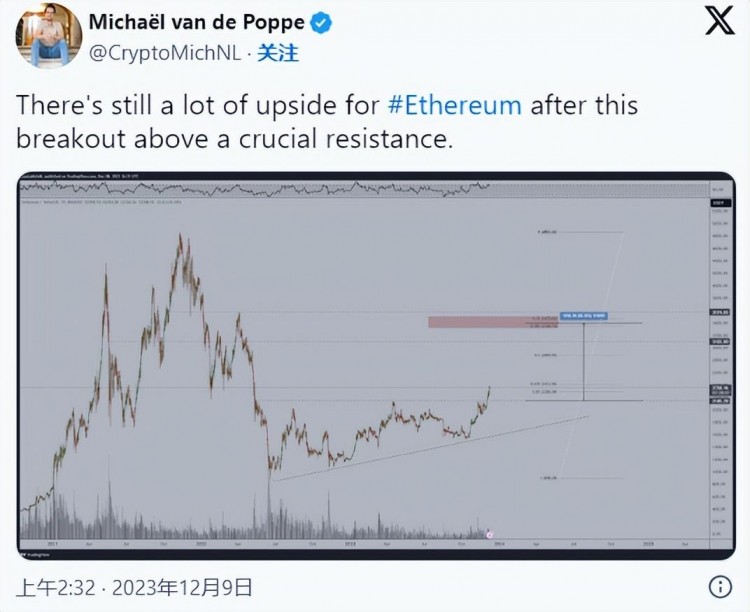This screenshot has width=750, height=612.
Task: Click the November 2021 price peak
Action: coord(180,235)
